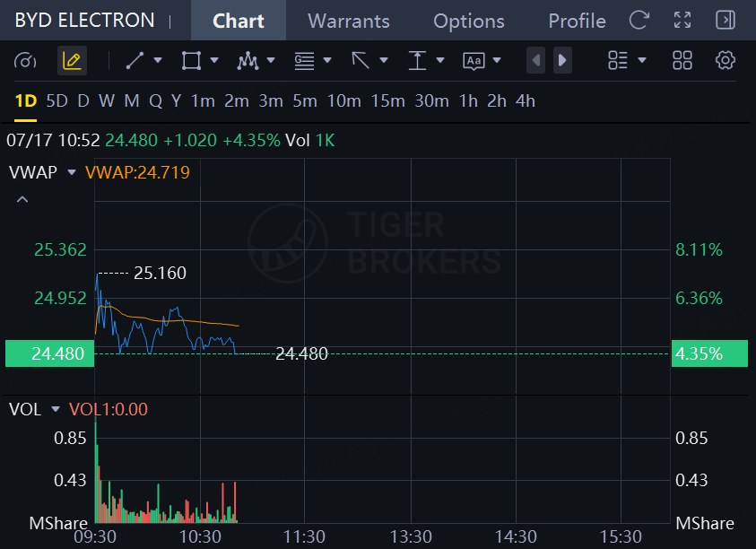Screen dimensions: 756x549
Task: Open the Options tab
Action: pos(469,21)
